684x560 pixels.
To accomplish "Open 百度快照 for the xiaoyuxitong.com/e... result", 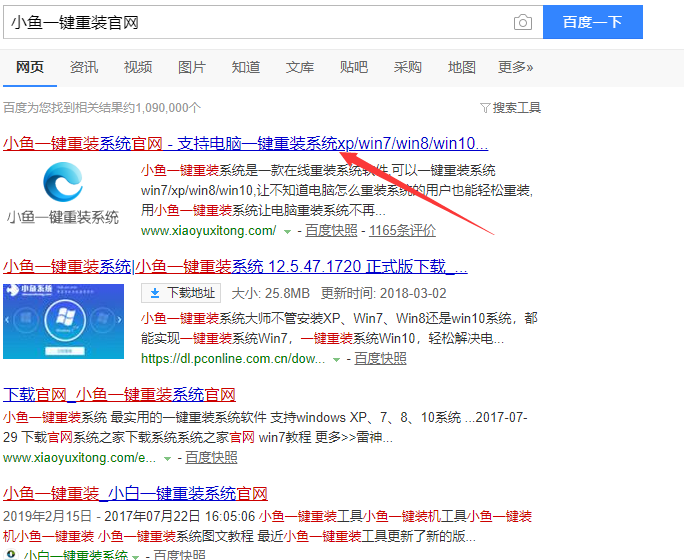I will 211,458.
